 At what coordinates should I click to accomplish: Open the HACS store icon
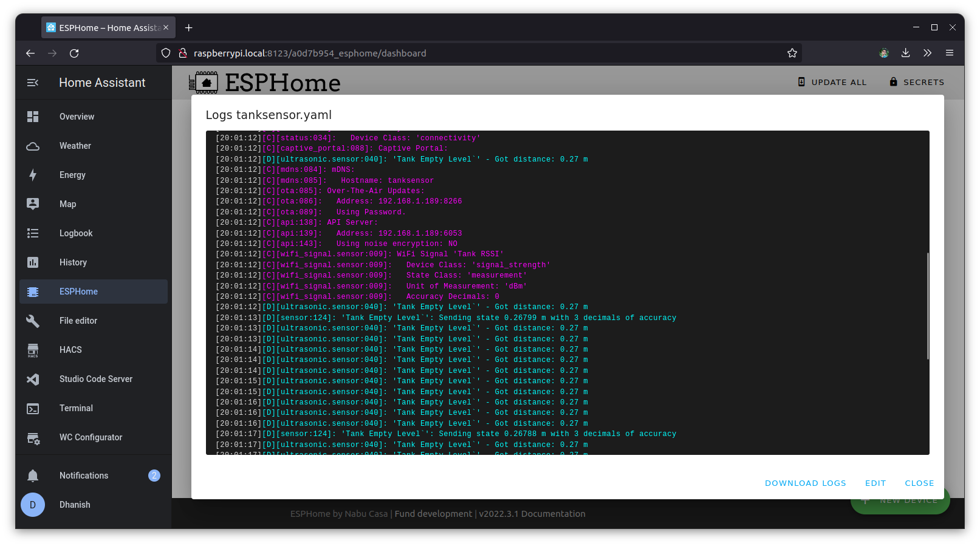(x=33, y=350)
